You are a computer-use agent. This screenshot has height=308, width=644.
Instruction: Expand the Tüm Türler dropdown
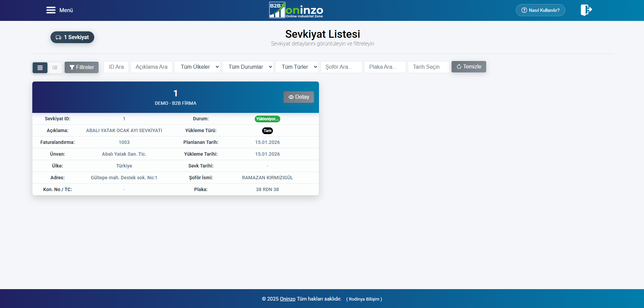tap(297, 67)
